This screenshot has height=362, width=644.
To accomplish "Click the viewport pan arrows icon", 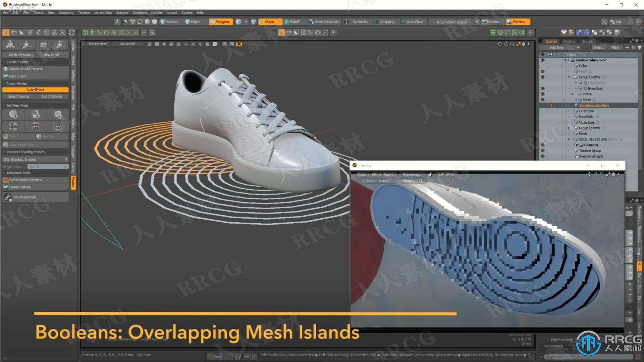I will [500, 44].
